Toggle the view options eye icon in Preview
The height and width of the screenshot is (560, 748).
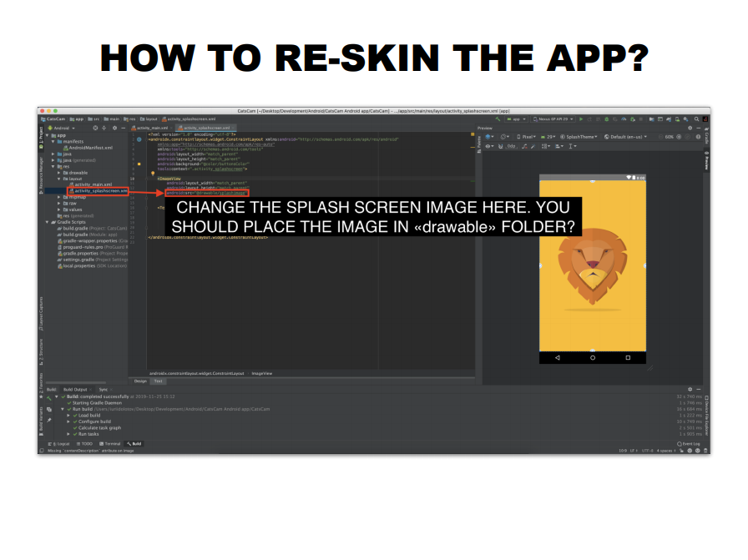489,146
